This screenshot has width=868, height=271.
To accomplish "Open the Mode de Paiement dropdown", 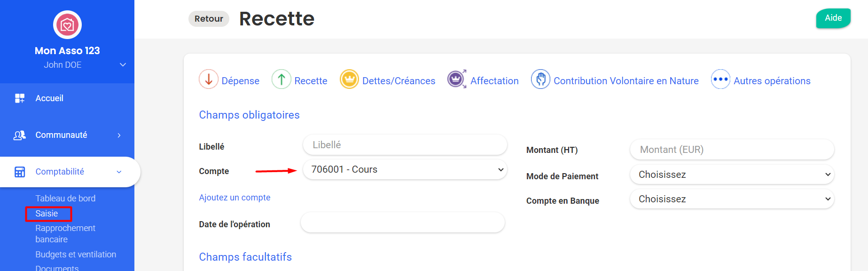I will click(x=732, y=175).
